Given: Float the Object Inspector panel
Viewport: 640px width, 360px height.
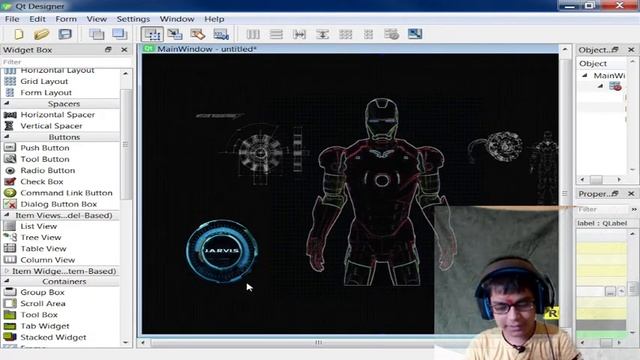Looking at the screenshot, I should [x=615, y=50].
